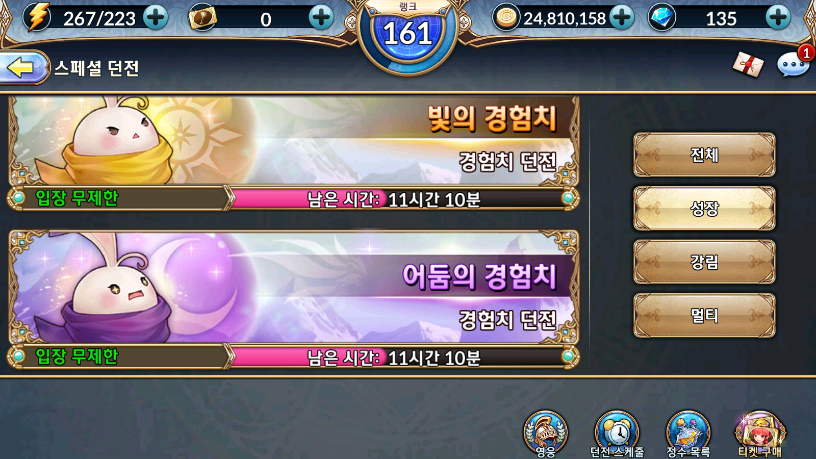Image resolution: width=816 pixels, height=459 pixels.
Task: Open the 영웅 hero menu icon
Action: pos(545,434)
